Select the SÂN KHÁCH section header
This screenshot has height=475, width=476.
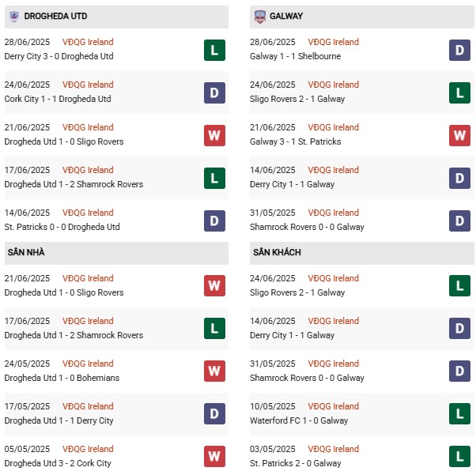[x=277, y=252]
